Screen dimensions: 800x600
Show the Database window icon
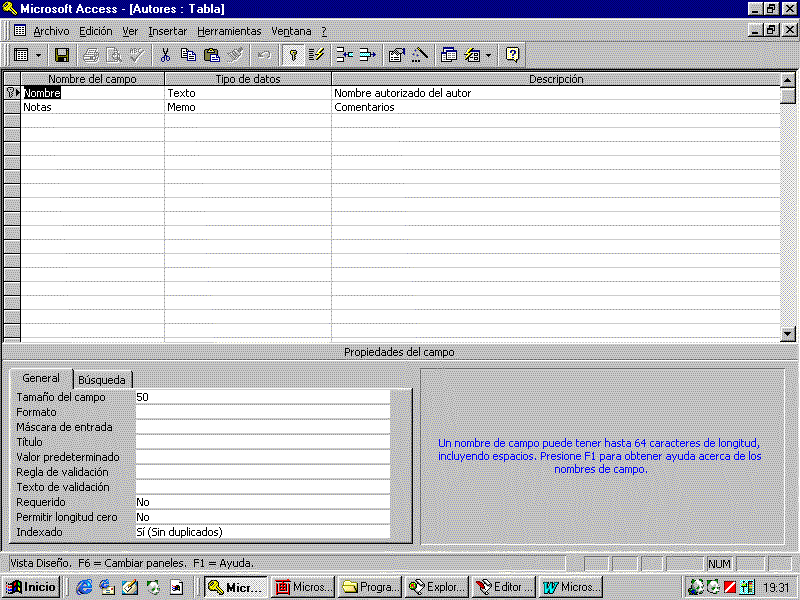[x=448, y=55]
